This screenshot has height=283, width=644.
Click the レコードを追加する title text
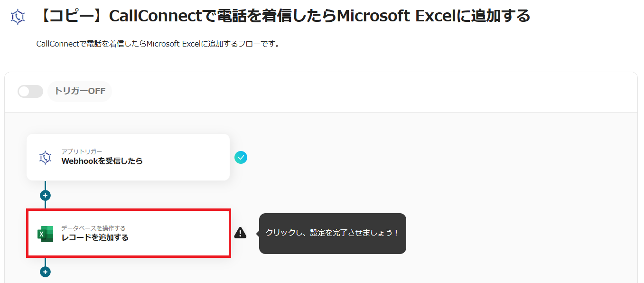point(95,238)
